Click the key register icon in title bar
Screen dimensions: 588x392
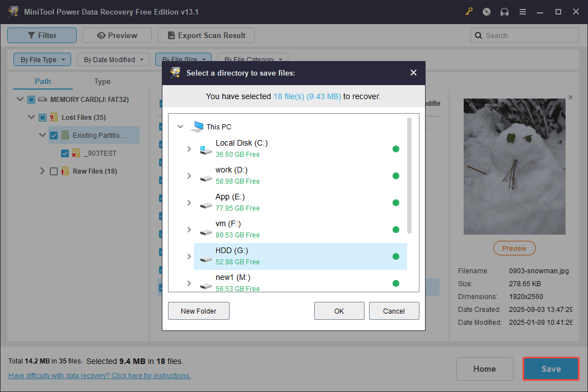click(469, 12)
